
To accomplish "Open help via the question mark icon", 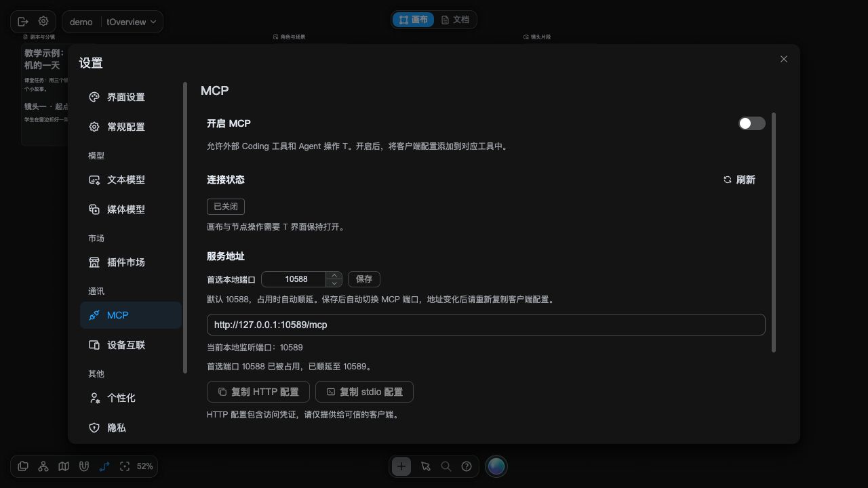I will coord(467,466).
